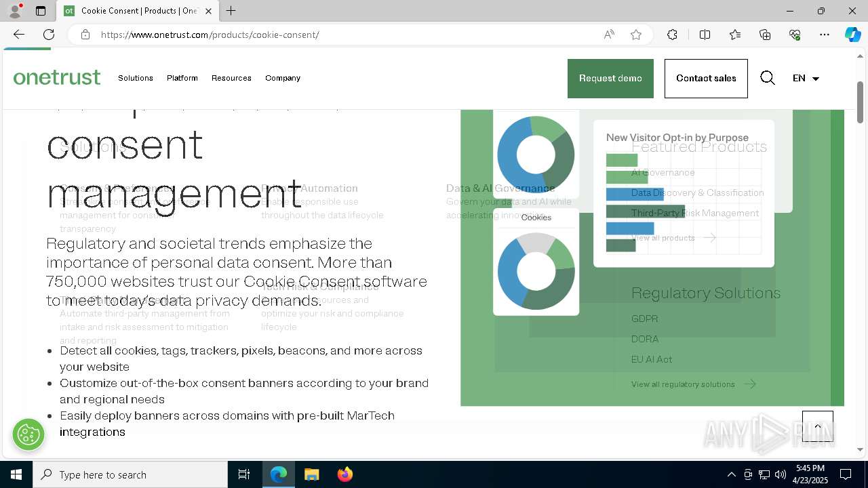Click the address bar URL field

pos(346,35)
